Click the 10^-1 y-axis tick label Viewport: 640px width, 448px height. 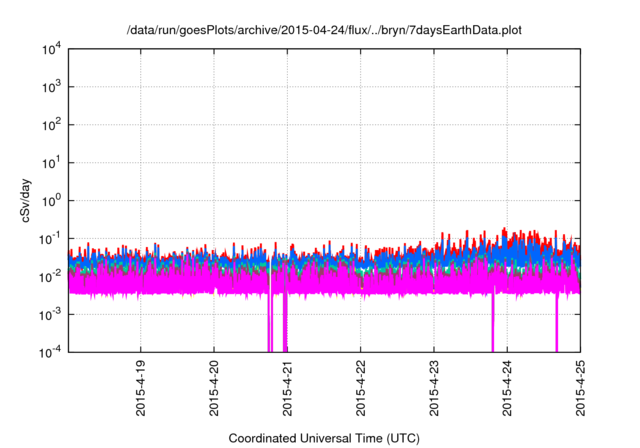pos(50,238)
